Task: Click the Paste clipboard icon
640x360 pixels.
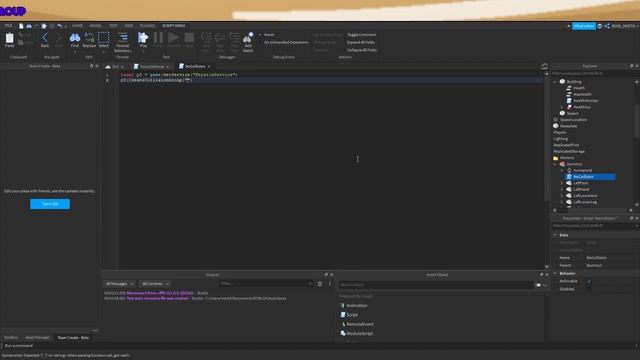Action: click(9, 39)
